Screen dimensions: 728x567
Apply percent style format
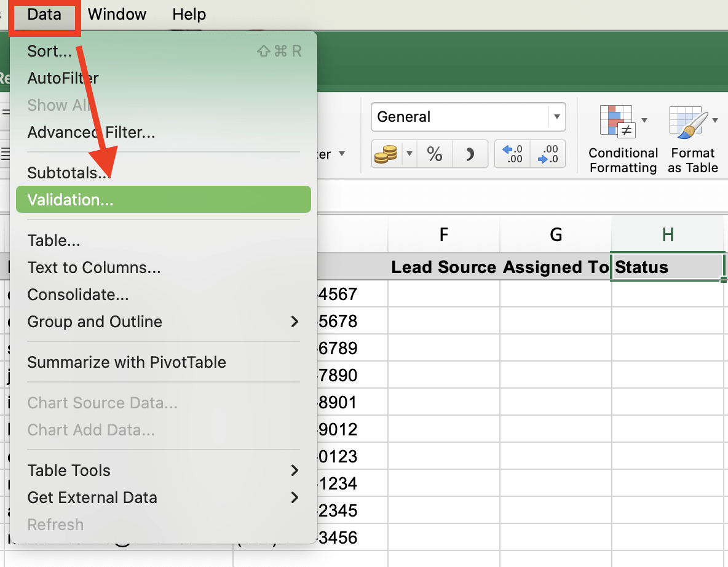(435, 154)
